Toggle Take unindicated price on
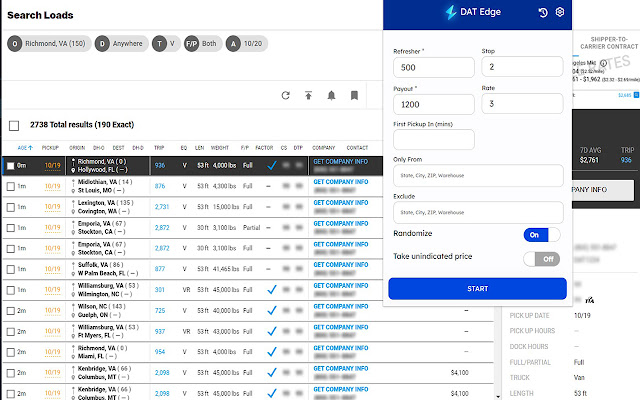Screen dimensions: 640x400 click(x=542, y=259)
